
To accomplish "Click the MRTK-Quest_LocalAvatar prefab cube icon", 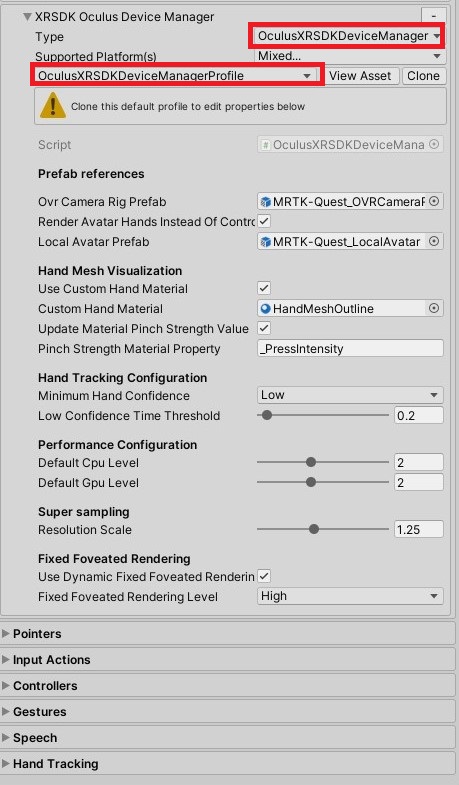I will coord(265,241).
